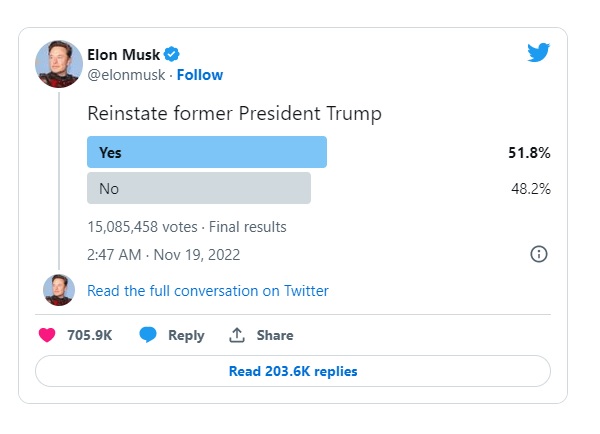
Task: Click the Share label
Action: point(275,336)
